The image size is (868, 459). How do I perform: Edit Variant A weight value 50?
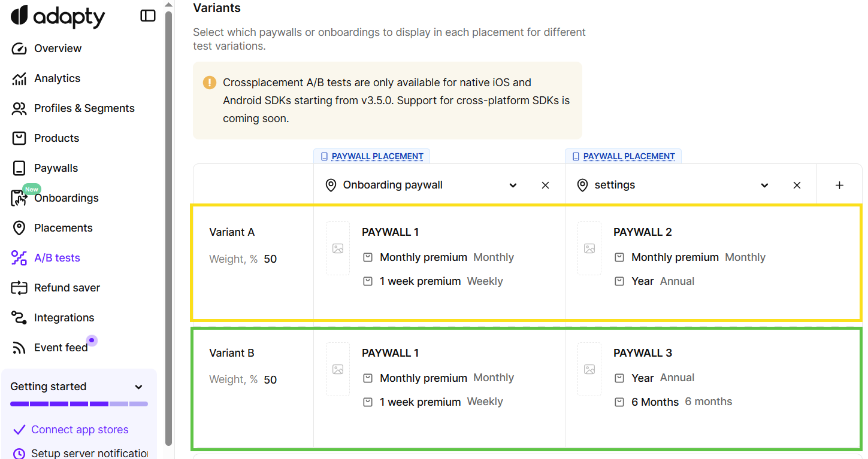tap(270, 259)
